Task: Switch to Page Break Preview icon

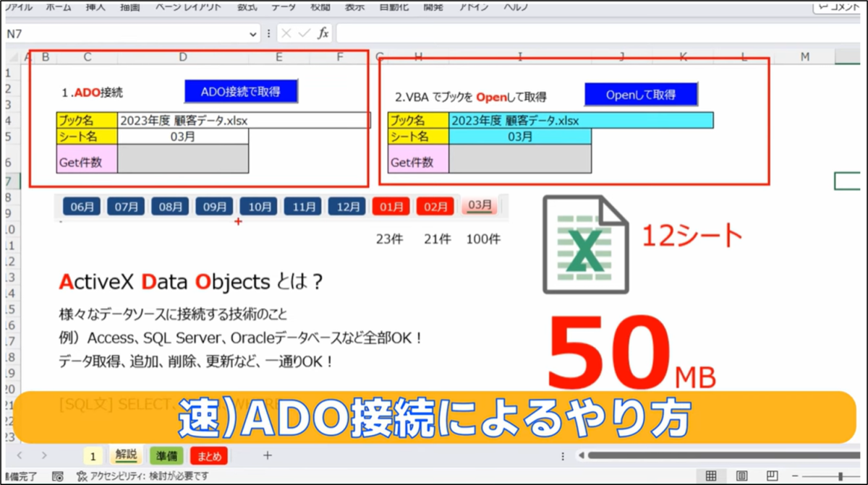Action: [772, 476]
